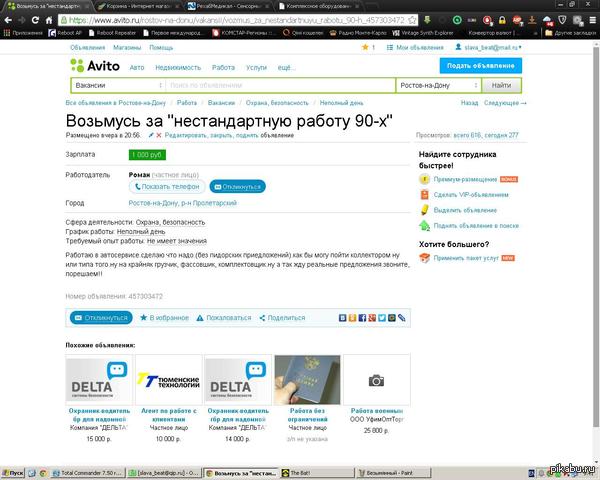Go to Следующее ad link
600x480 pixels.
tap(505, 103)
